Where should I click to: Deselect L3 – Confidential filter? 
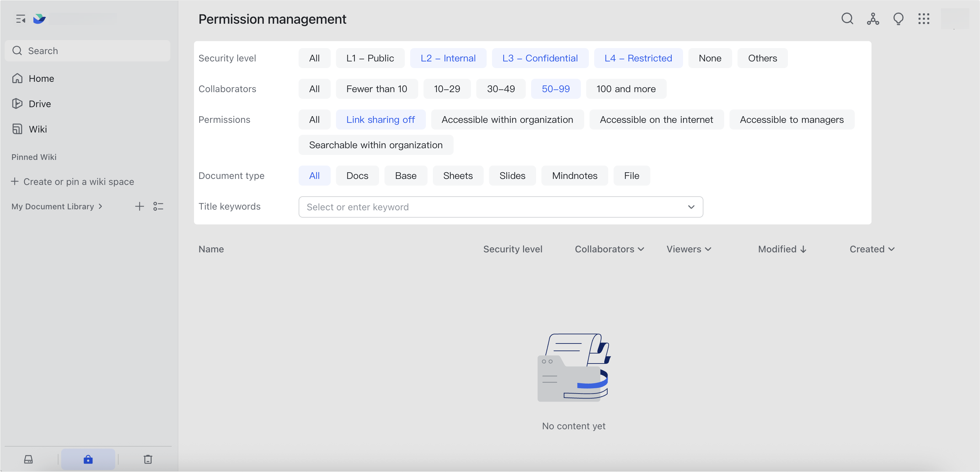tap(540, 58)
